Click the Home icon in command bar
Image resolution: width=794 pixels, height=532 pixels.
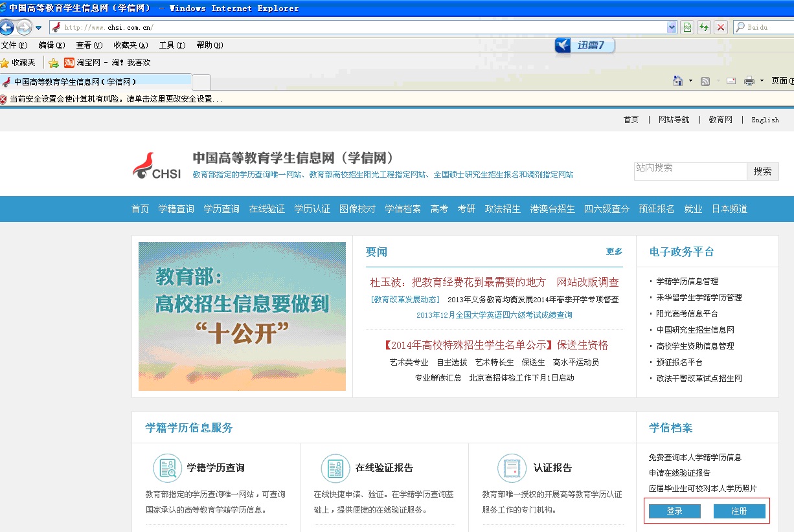677,81
